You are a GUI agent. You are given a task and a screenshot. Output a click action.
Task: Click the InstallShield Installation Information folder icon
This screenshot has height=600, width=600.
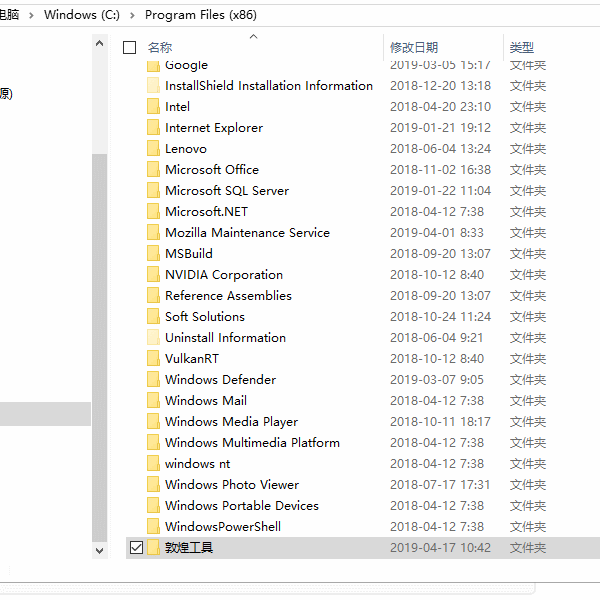click(153, 85)
